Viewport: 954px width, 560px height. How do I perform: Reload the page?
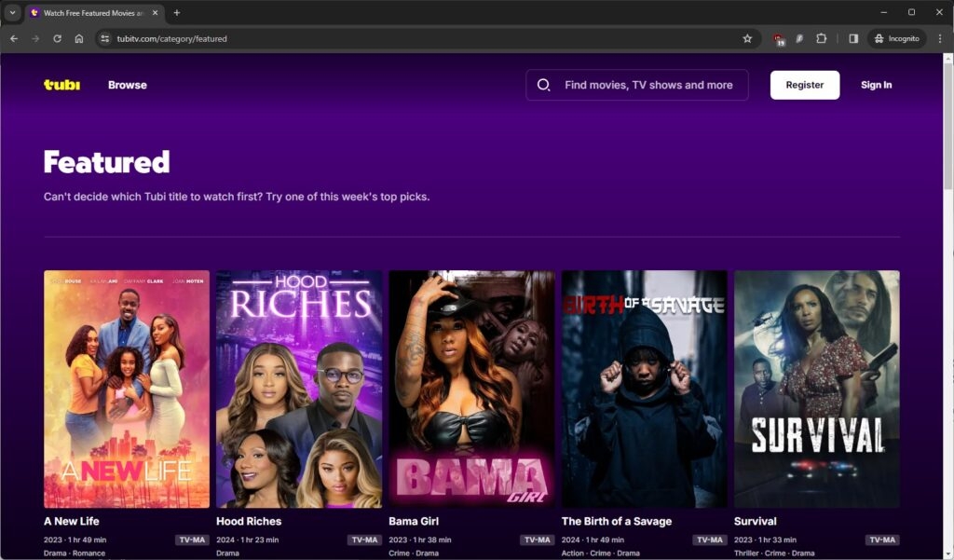coord(57,38)
